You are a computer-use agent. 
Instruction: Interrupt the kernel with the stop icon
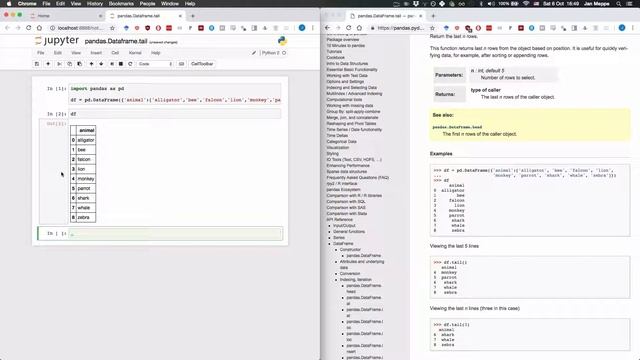point(121,64)
